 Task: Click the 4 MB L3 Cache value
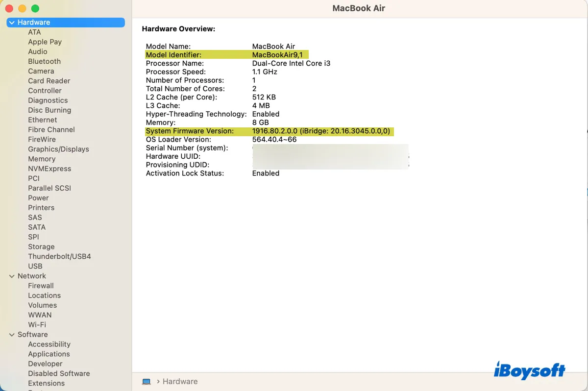(261, 106)
